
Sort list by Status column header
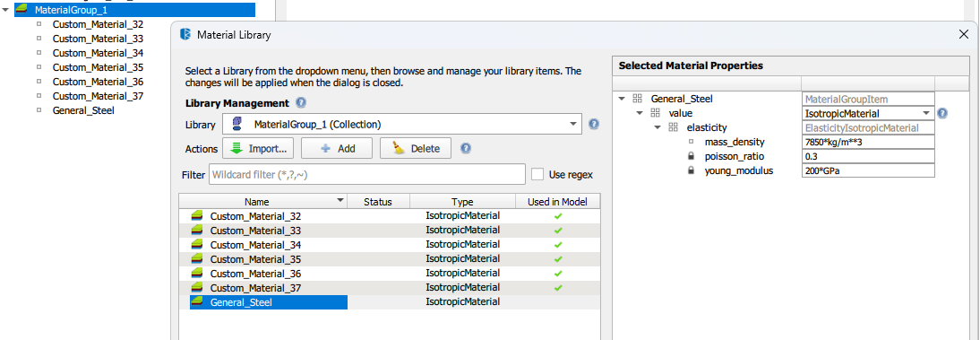(378, 202)
